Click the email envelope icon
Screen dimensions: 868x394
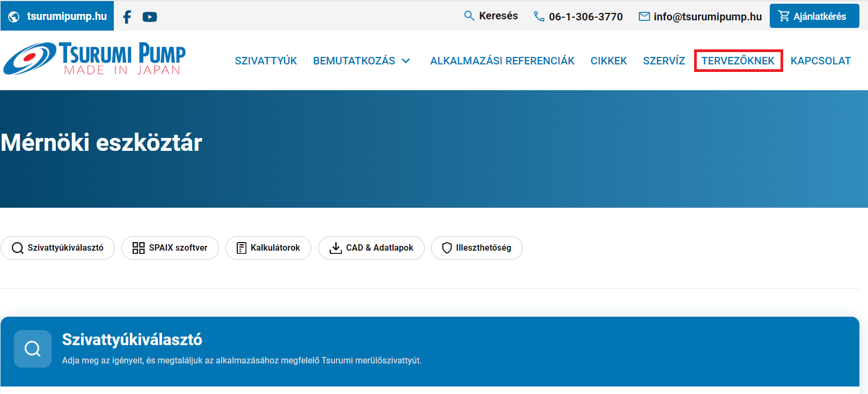[644, 17]
